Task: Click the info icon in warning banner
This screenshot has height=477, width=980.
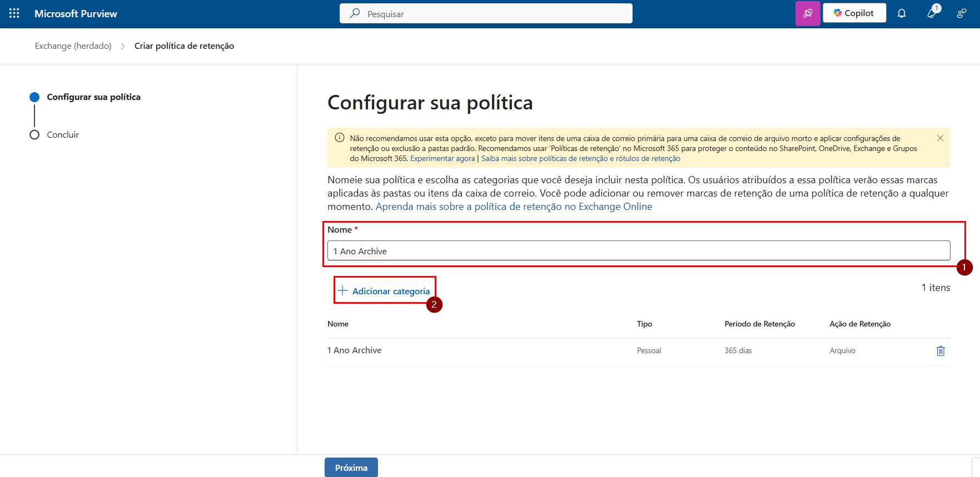Action: tap(339, 138)
